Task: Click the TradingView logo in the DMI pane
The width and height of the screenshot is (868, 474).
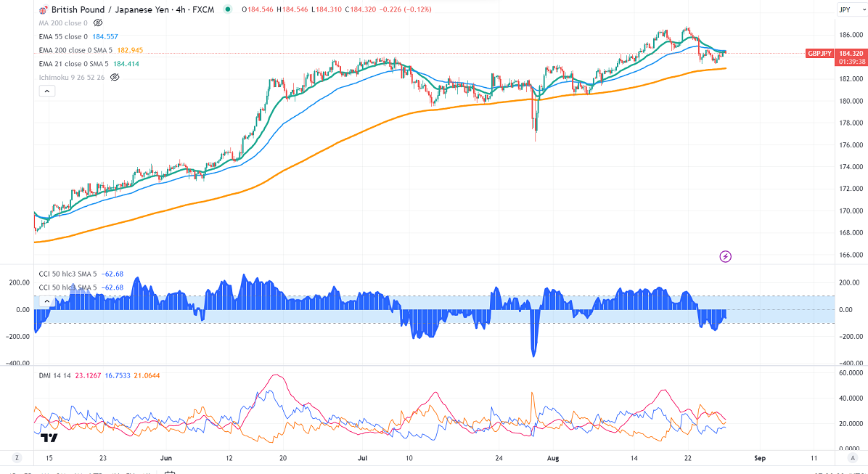Action: [x=49, y=438]
